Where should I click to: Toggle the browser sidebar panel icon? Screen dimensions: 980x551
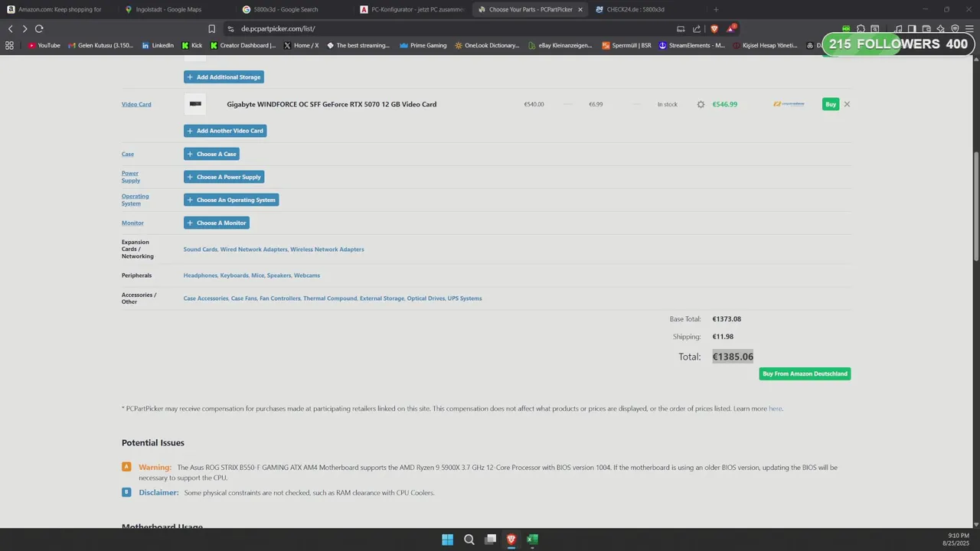point(913,28)
